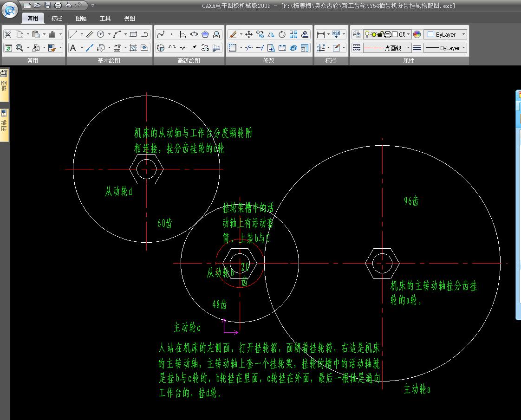Select the Move (pan arrows) modify tool

(249, 34)
